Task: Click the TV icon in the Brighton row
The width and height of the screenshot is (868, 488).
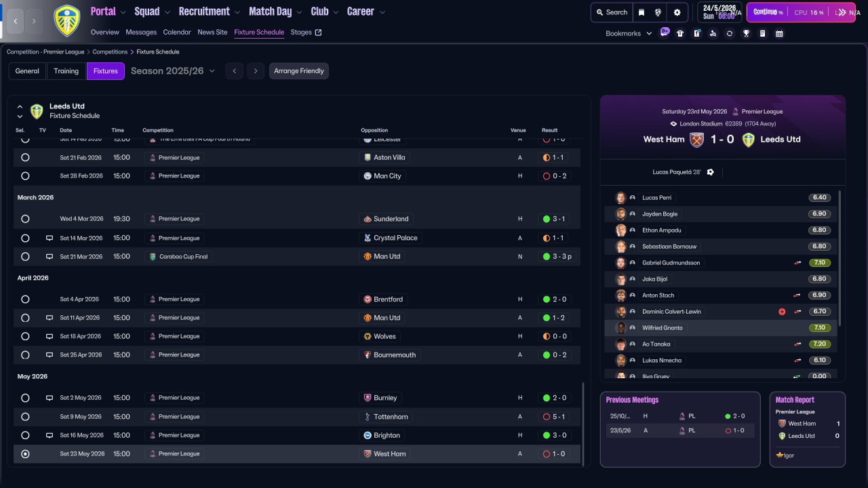Action: pos(50,435)
